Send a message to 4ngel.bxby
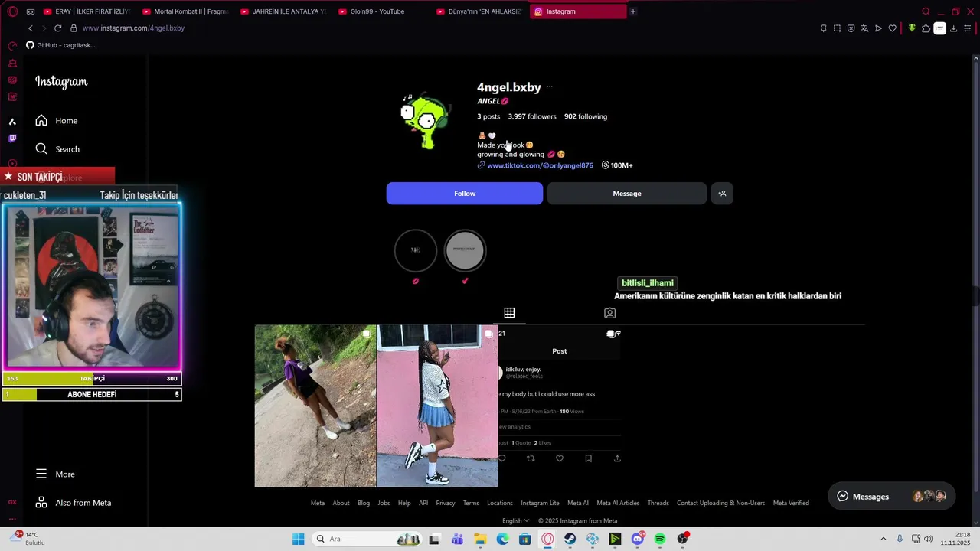 click(x=627, y=194)
